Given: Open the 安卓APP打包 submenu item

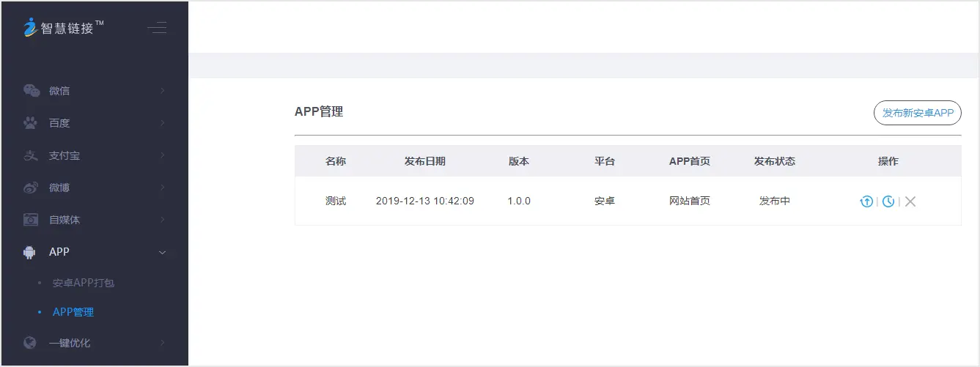Looking at the screenshot, I should point(84,283).
